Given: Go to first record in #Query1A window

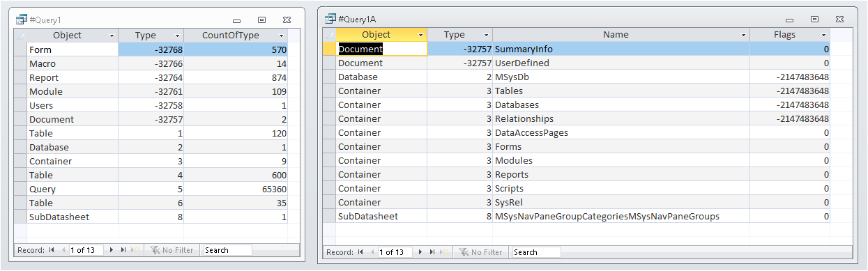Looking at the screenshot, I should click(360, 252).
